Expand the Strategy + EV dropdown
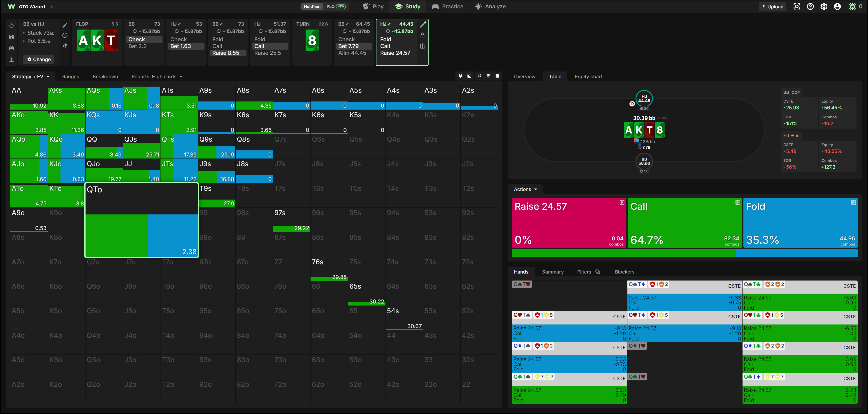The image size is (868, 414). pos(31,77)
